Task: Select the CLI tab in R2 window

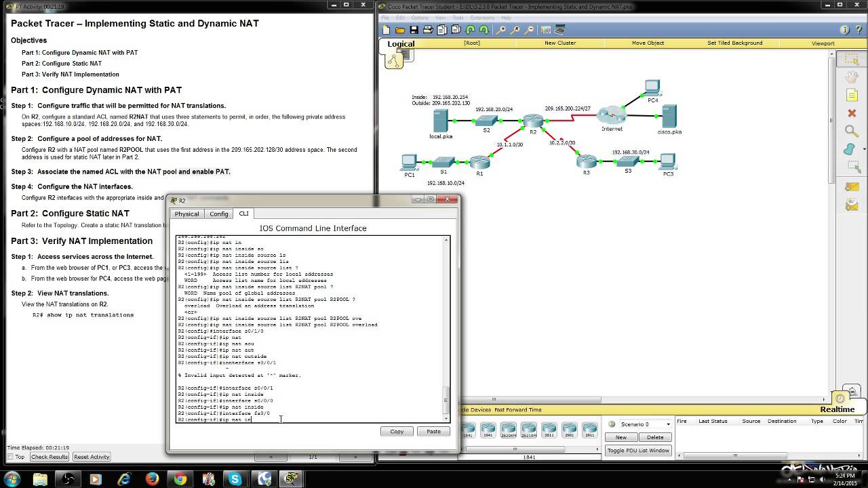Action: pos(243,213)
